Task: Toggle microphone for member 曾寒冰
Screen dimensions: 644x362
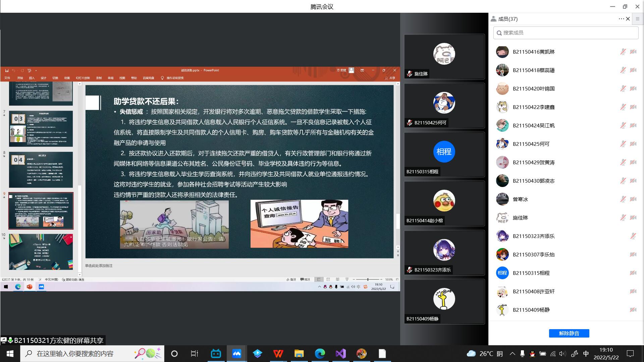Action: point(623,199)
